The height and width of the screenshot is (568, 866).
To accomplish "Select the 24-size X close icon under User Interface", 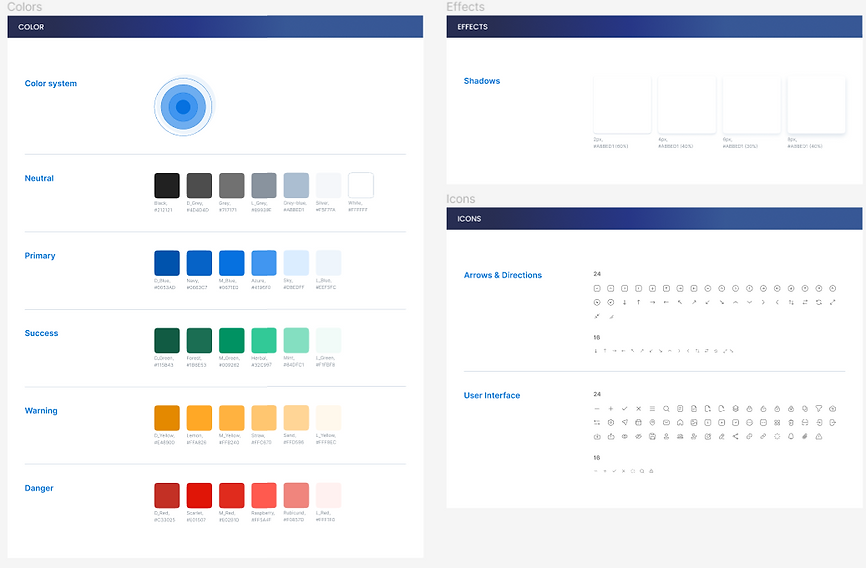I will tap(638, 409).
